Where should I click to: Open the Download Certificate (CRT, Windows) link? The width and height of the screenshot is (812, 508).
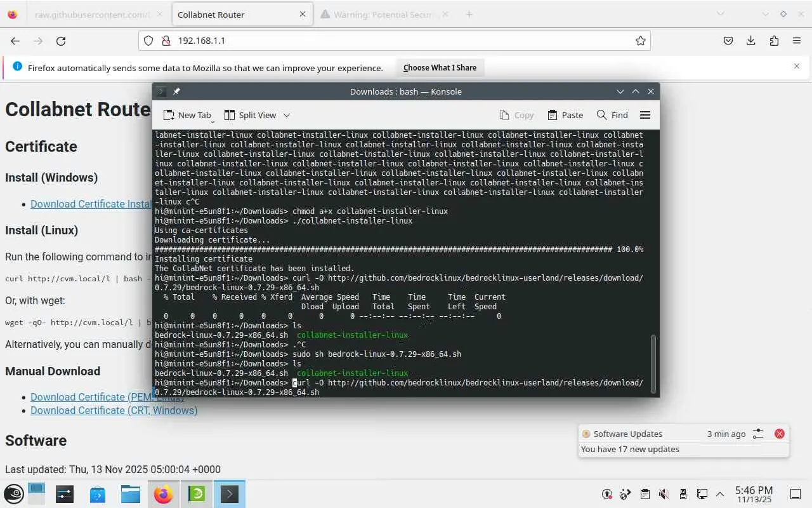pos(114,410)
